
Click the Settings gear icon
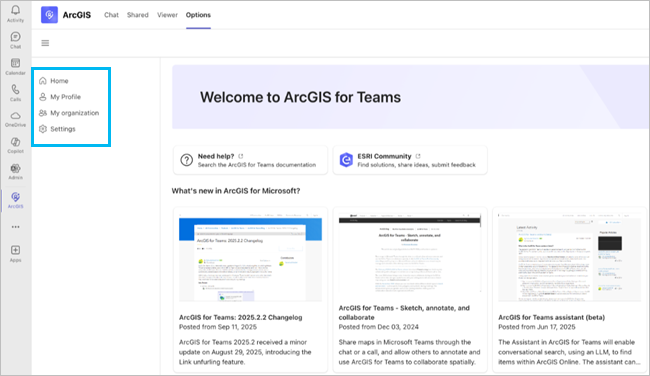pyautogui.click(x=43, y=129)
